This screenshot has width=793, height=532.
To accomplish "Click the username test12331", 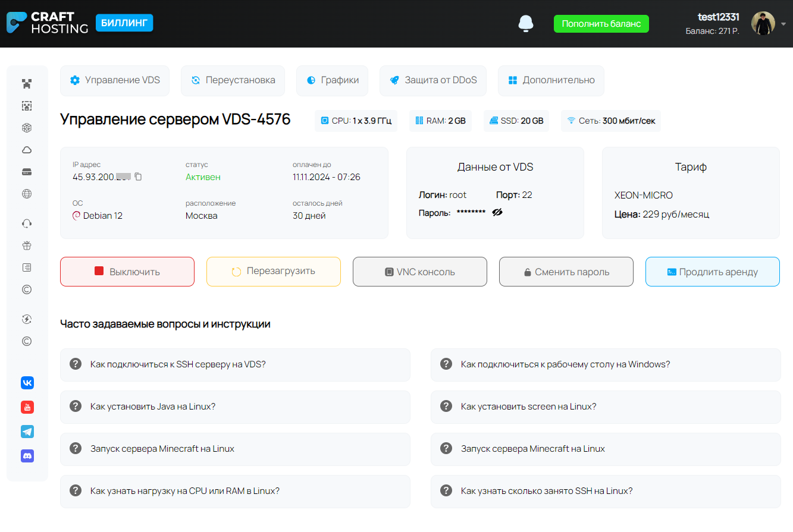I will coord(718,17).
